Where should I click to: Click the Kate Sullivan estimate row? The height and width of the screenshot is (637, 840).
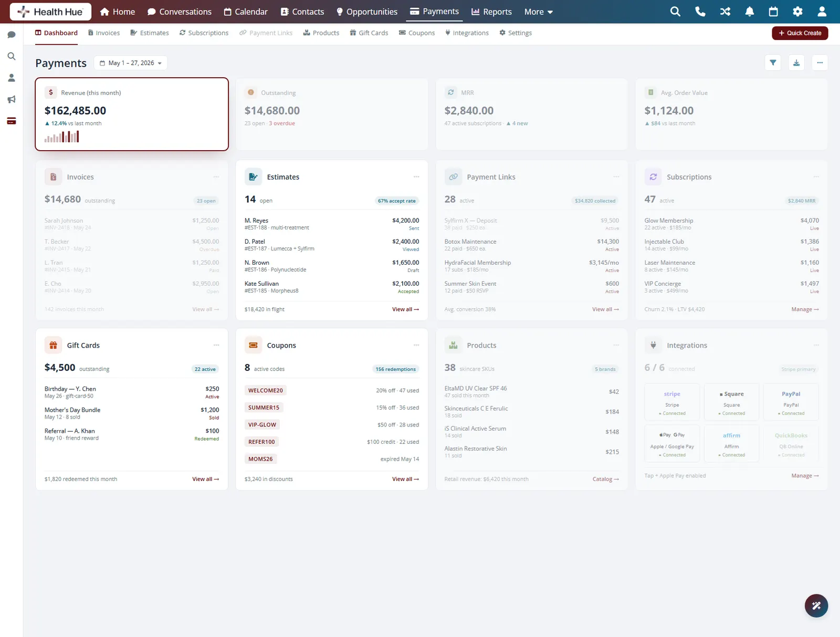tap(332, 287)
